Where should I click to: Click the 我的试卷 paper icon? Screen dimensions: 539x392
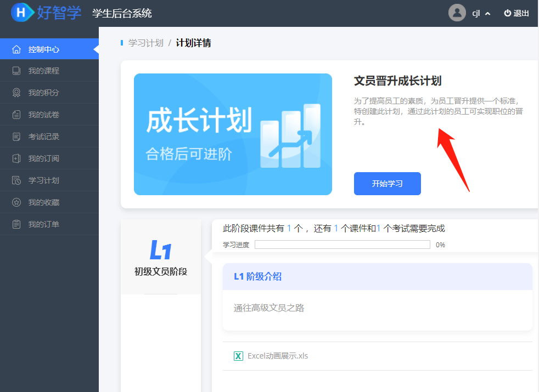pos(16,115)
